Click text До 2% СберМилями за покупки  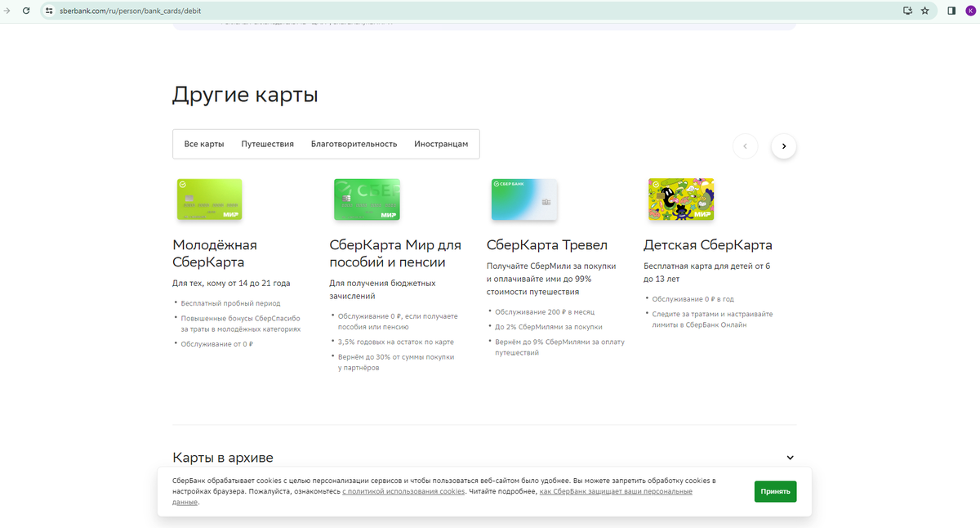[548, 327]
